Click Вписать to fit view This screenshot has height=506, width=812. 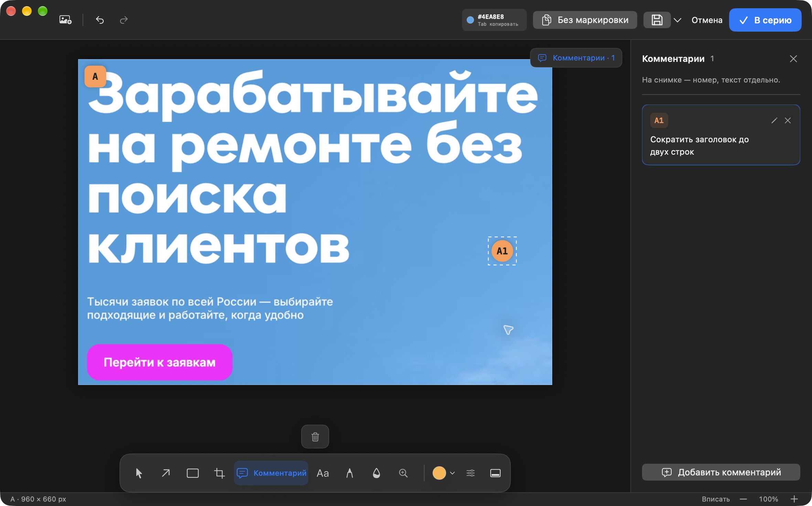pos(716,499)
